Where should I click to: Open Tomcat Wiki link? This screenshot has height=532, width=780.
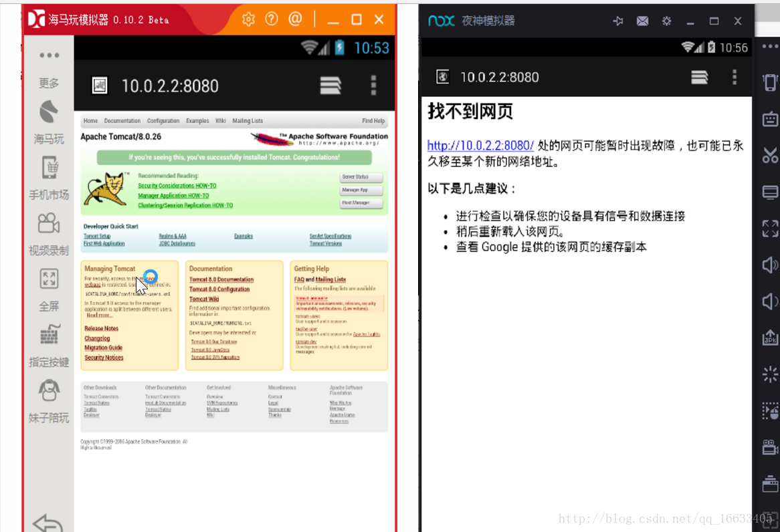[204, 299]
